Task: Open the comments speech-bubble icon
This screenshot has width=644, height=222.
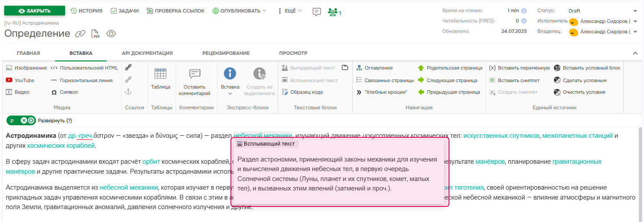Action: 317,12
